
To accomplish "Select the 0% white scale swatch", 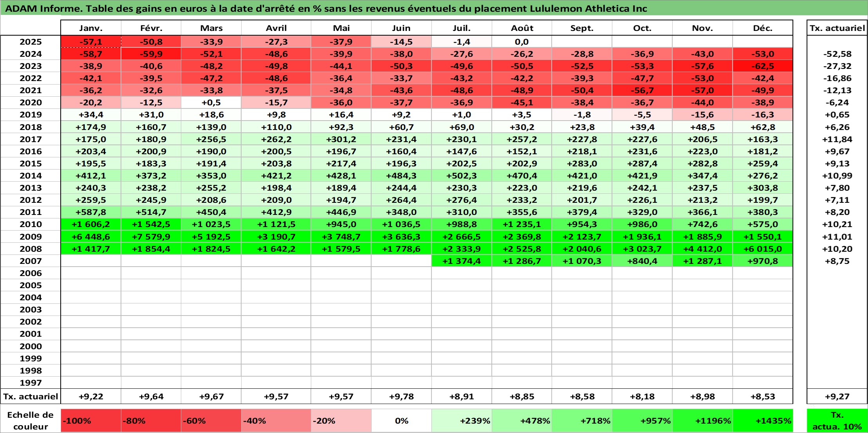I will [x=401, y=420].
